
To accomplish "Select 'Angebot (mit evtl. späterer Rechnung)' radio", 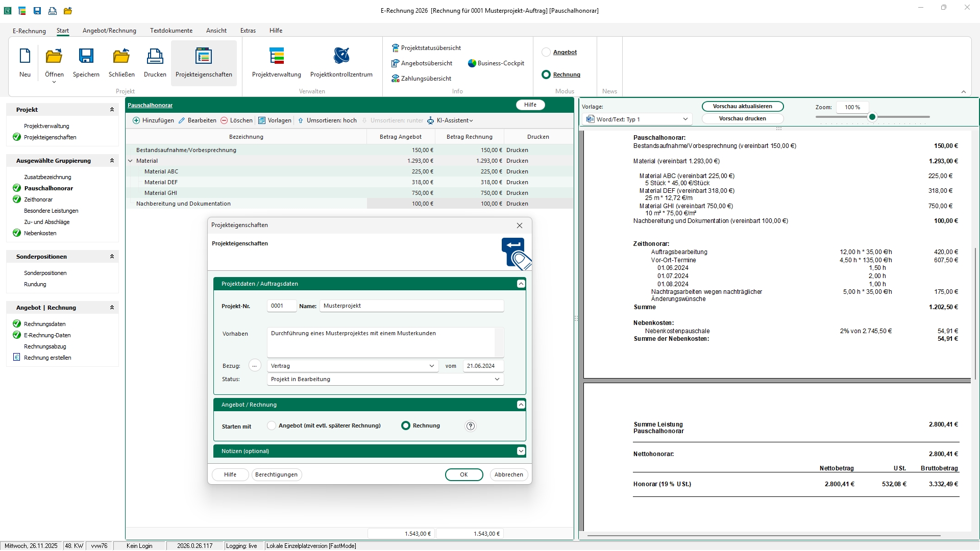I will pos(272,425).
